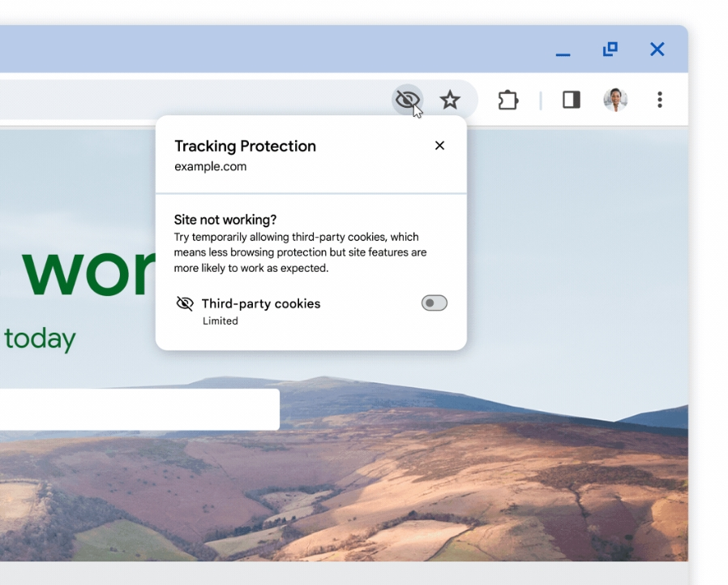Minimize the browser window
This screenshot has width=728, height=585.
pyautogui.click(x=563, y=50)
